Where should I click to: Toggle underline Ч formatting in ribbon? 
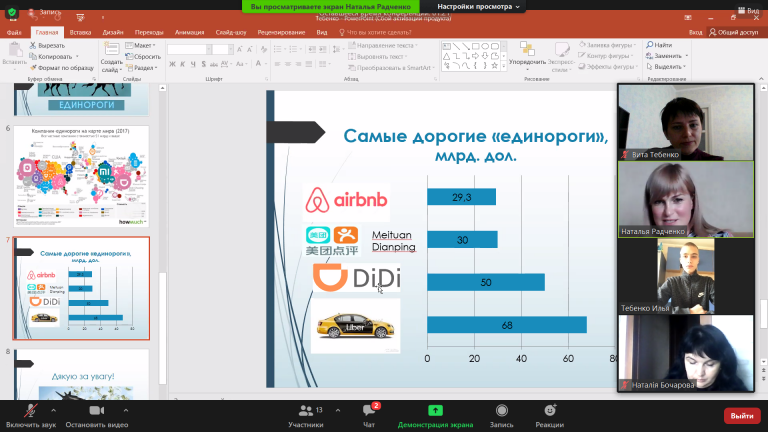click(x=193, y=64)
